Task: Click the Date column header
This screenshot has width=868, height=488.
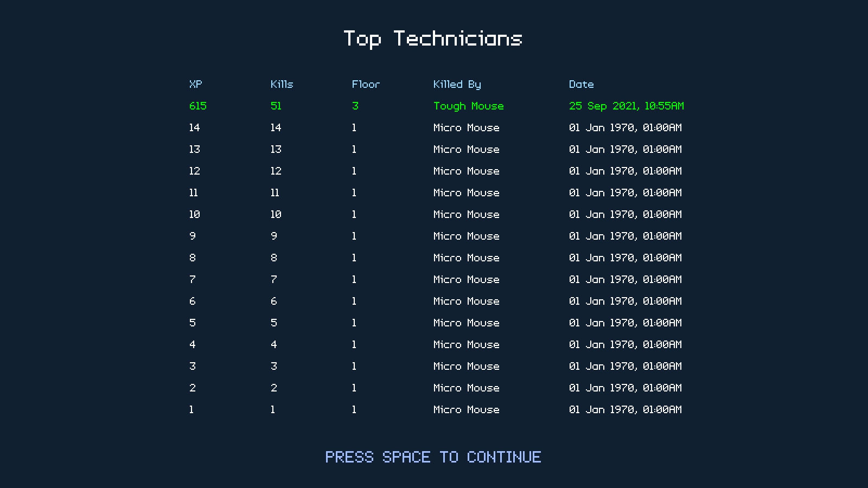Action: (x=581, y=84)
